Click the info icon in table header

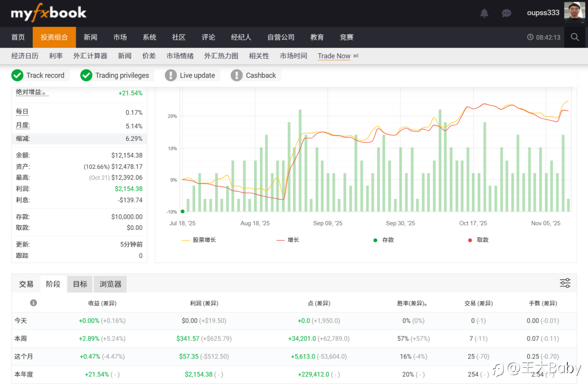34,303
